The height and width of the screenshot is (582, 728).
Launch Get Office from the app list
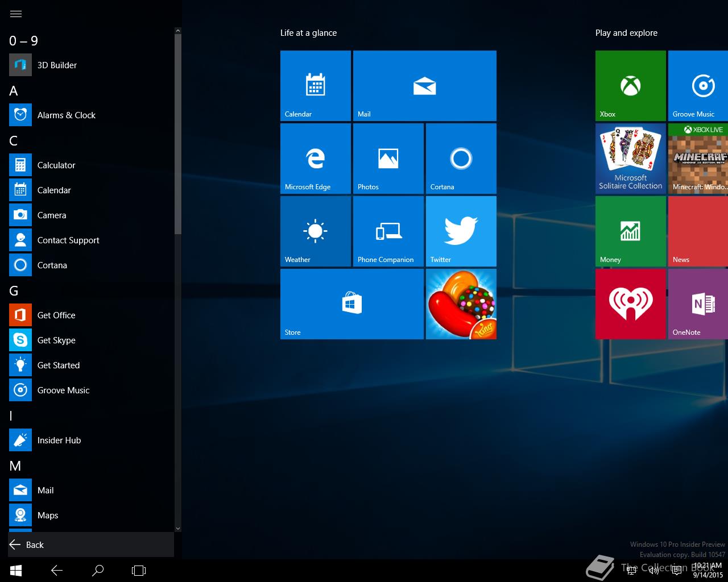tap(91, 315)
